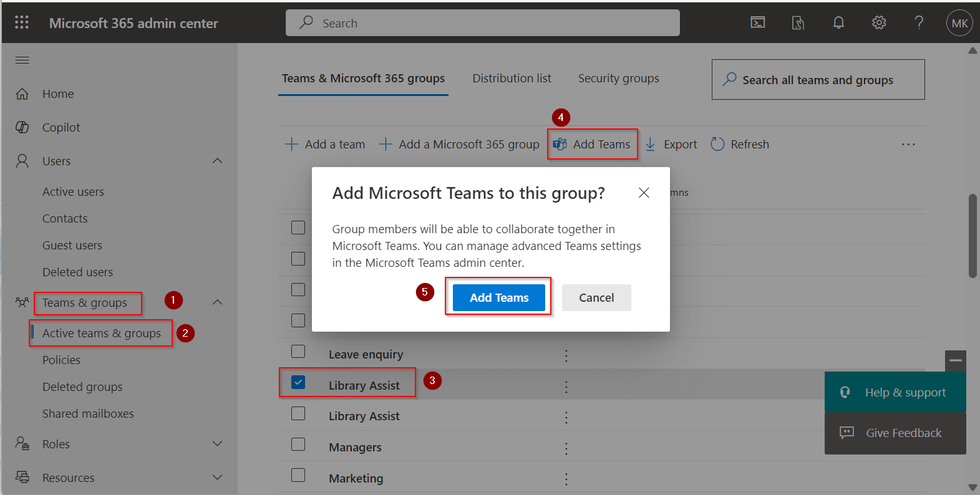Click the scroll down arrow

[973, 487]
